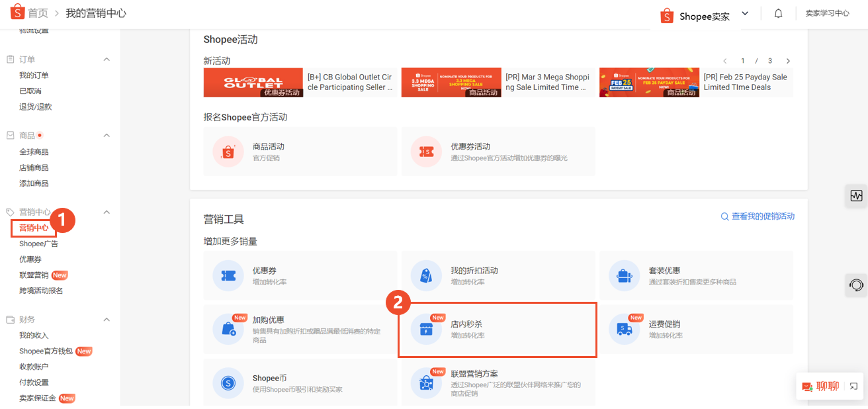Collapse the 订单 sidebar section
Screen dimensions: 868x409
pos(107,60)
